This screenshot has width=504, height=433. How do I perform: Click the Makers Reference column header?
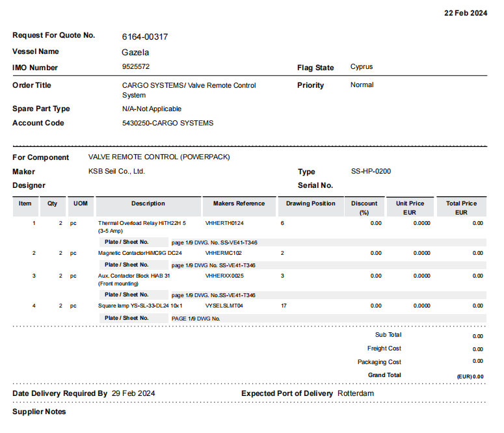[239, 203]
